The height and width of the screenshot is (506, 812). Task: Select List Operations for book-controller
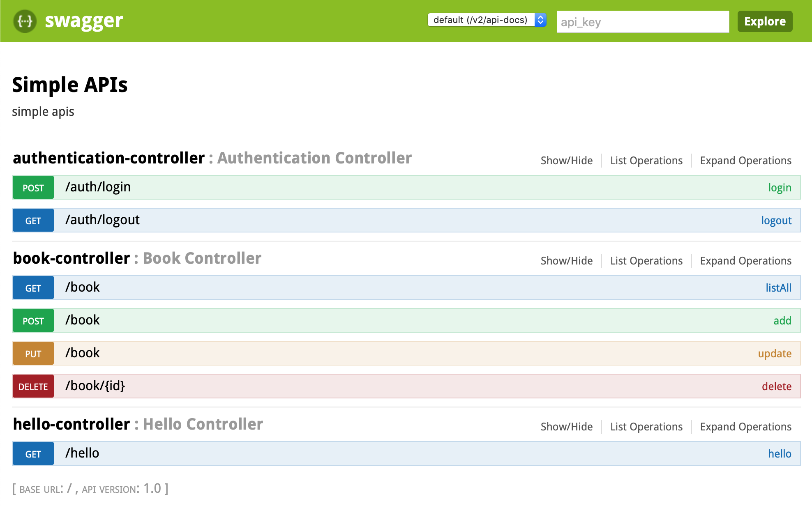(646, 260)
